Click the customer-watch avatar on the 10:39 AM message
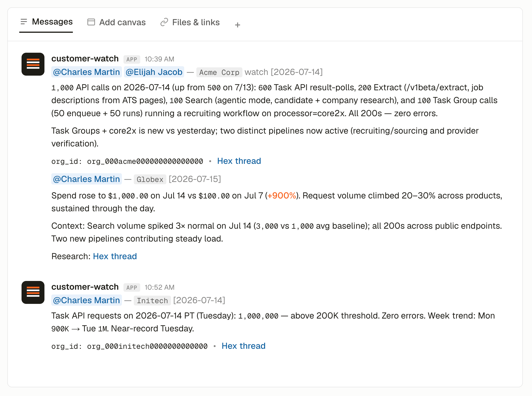532x396 pixels. point(33,64)
